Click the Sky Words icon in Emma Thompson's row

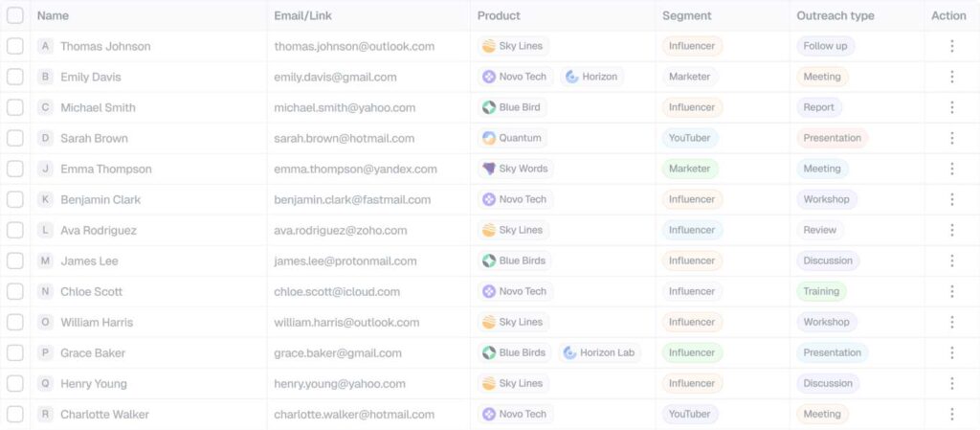pyautogui.click(x=489, y=169)
